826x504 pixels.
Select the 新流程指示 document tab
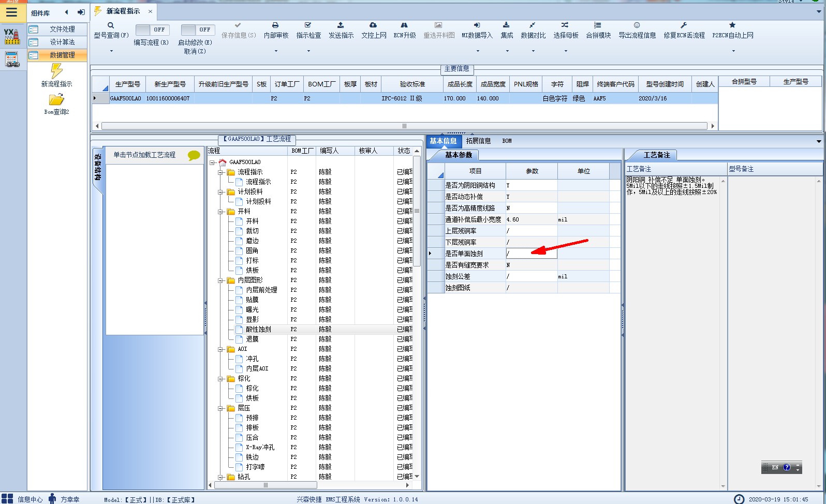[x=123, y=11]
